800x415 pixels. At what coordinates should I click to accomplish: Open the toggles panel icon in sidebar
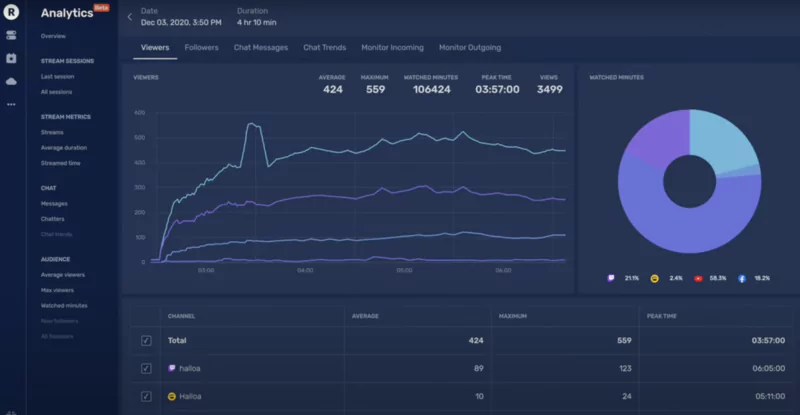[11, 35]
